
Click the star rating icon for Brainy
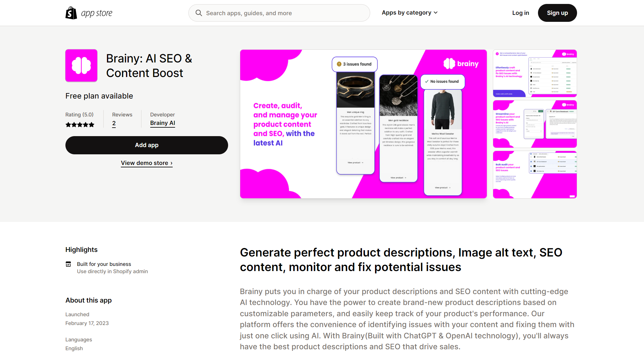pyautogui.click(x=80, y=124)
